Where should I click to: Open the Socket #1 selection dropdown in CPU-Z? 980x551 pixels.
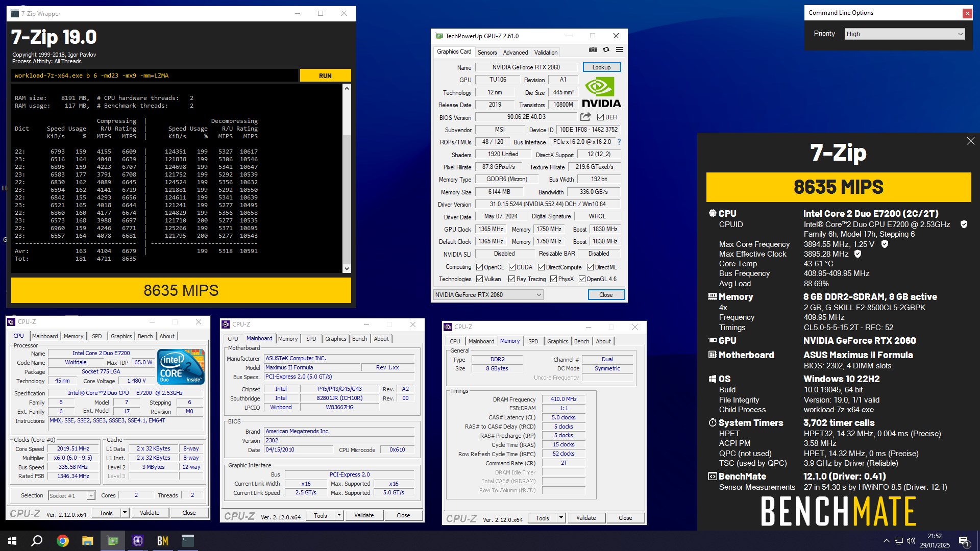point(71,495)
